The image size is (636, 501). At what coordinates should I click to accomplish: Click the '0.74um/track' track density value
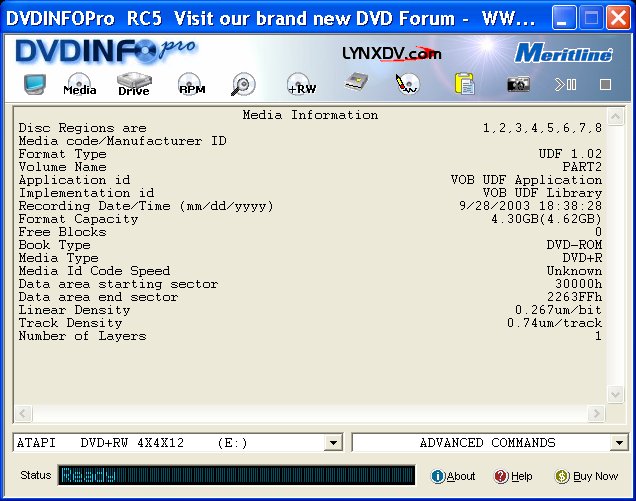point(554,323)
